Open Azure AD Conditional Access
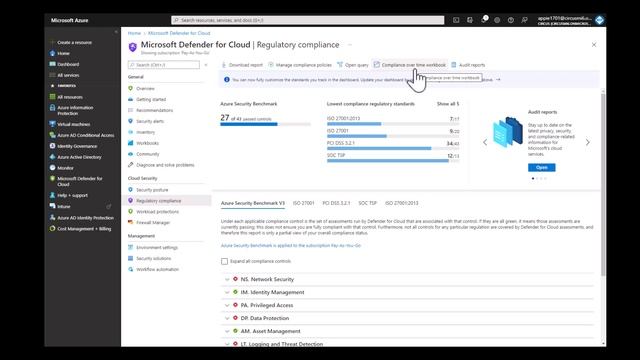Screen dimensions: 640x360 tap(86, 136)
